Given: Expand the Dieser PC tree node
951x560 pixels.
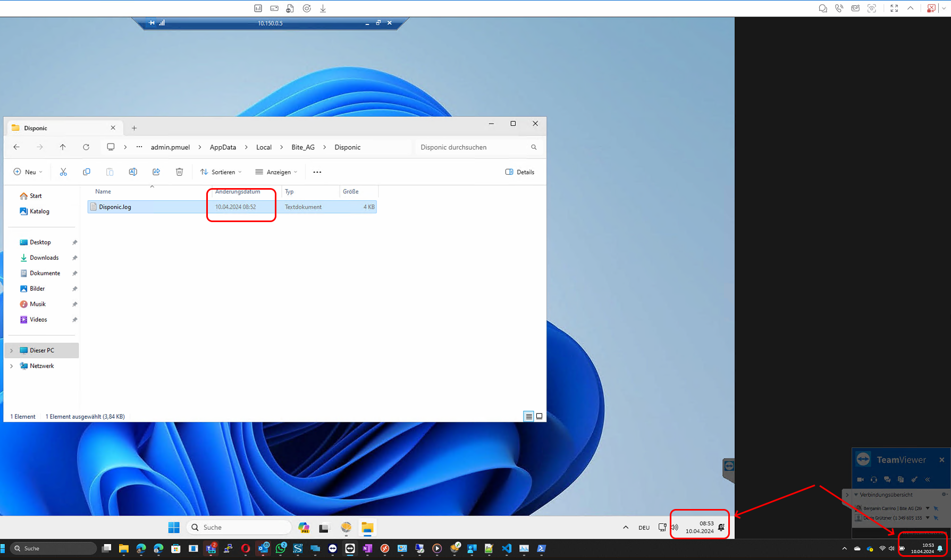Looking at the screenshot, I should pyautogui.click(x=11, y=350).
